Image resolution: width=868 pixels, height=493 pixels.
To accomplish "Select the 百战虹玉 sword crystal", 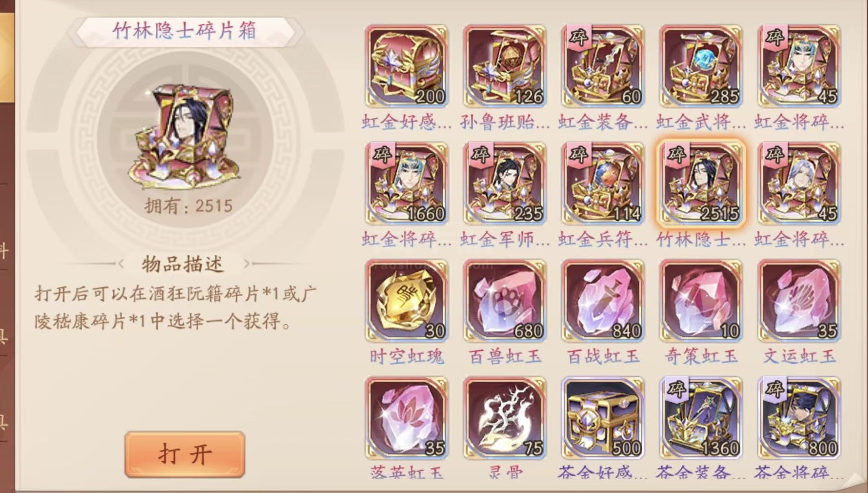I will (x=603, y=300).
